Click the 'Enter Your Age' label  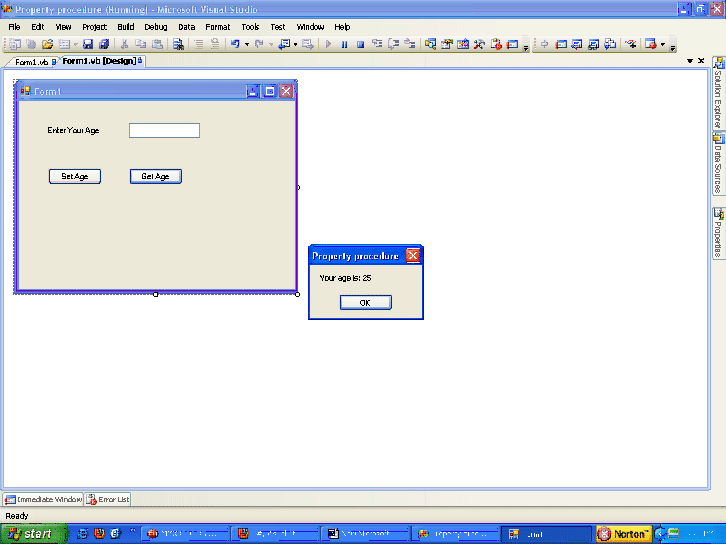(73, 131)
